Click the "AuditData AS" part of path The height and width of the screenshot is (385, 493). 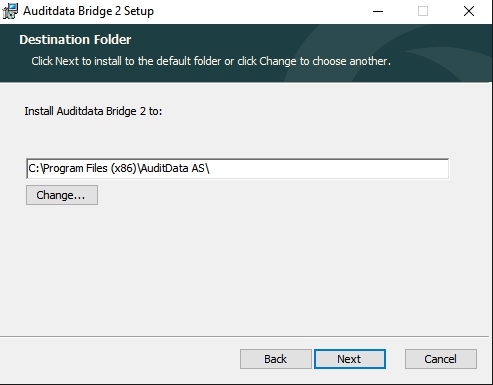coord(173,168)
